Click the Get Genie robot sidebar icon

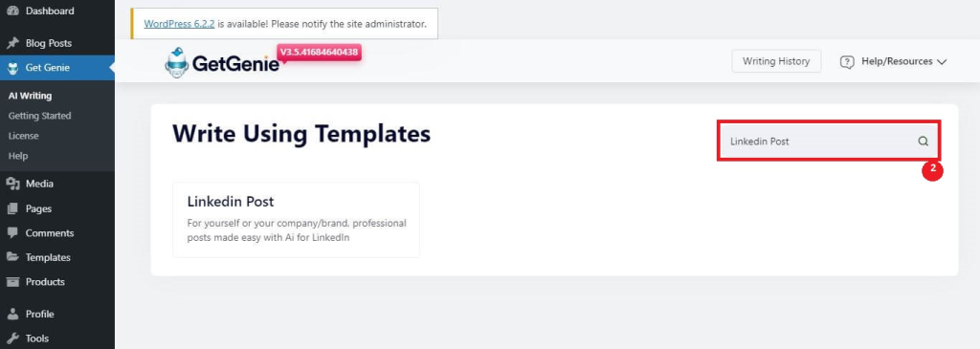(x=12, y=68)
